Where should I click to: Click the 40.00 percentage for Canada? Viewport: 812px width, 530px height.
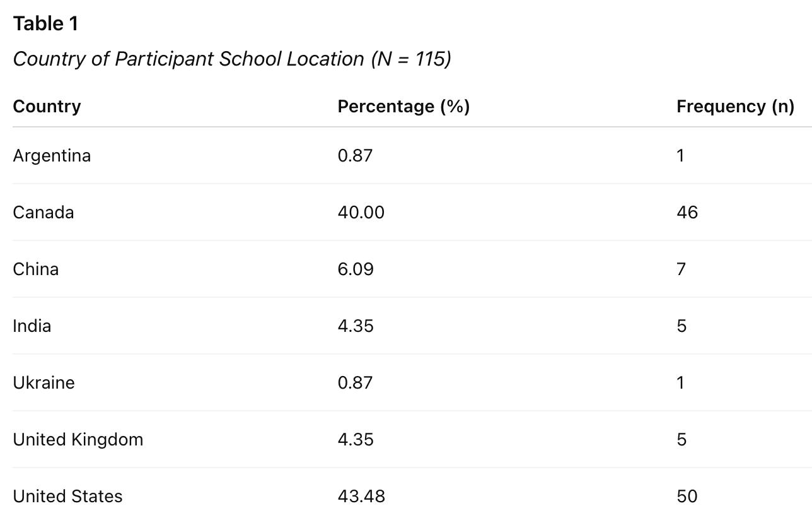361,212
